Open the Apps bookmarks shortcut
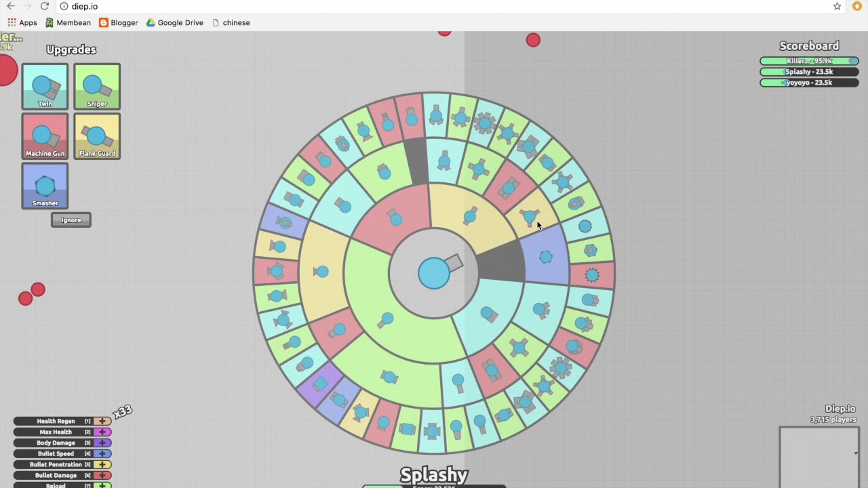 tap(22, 22)
